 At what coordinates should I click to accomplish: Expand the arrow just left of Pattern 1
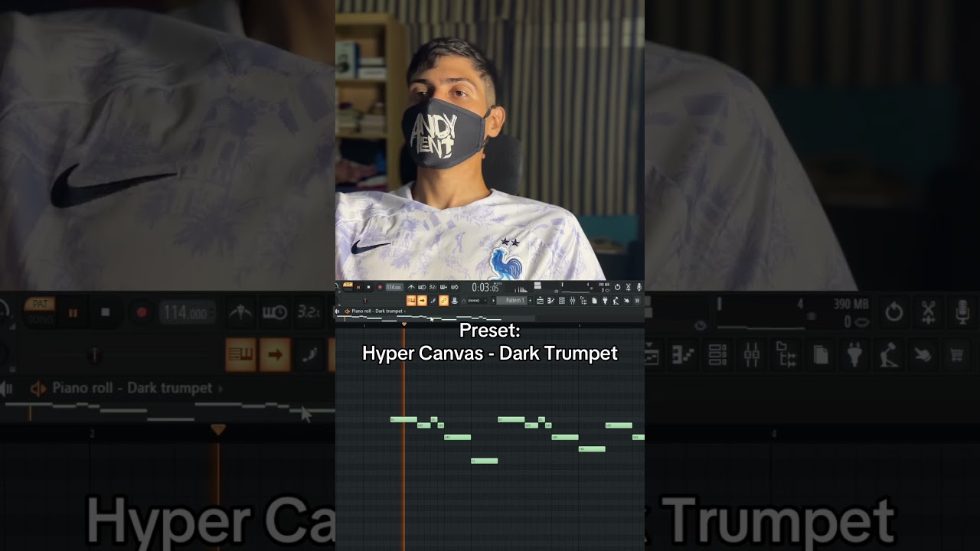tap(493, 301)
